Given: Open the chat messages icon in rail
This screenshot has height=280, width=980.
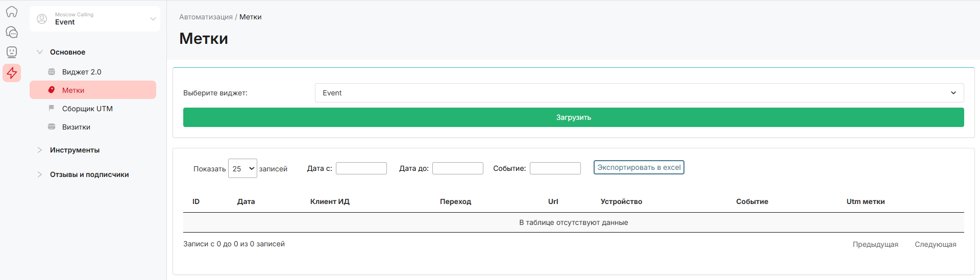Looking at the screenshot, I should coord(12,32).
